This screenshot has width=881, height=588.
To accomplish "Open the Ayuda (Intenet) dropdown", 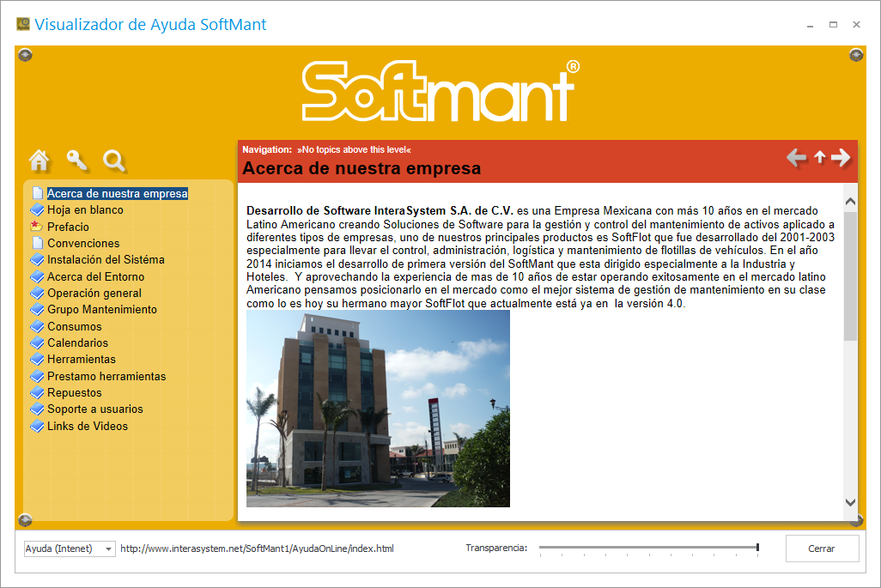I will pyautogui.click(x=70, y=549).
